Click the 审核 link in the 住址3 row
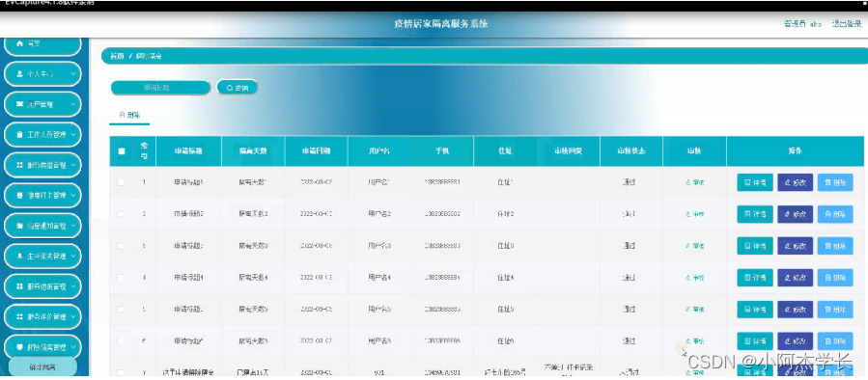 (x=694, y=246)
